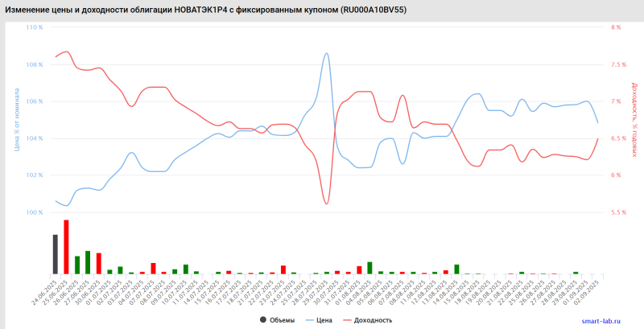Click the red volume bar for 13.08.2025
This screenshot has width=644, height=329.
pyautogui.click(x=446, y=272)
